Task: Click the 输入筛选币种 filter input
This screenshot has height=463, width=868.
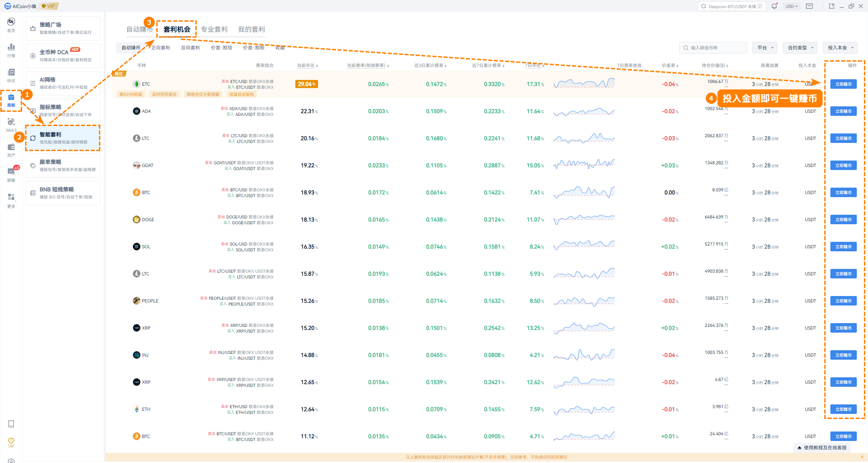Action: point(713,48)
